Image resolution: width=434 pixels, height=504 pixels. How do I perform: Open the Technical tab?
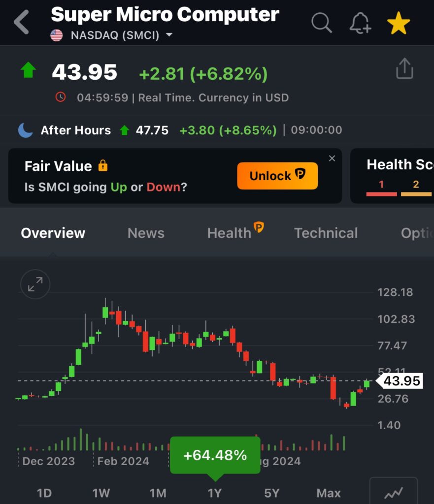[326, 233]
